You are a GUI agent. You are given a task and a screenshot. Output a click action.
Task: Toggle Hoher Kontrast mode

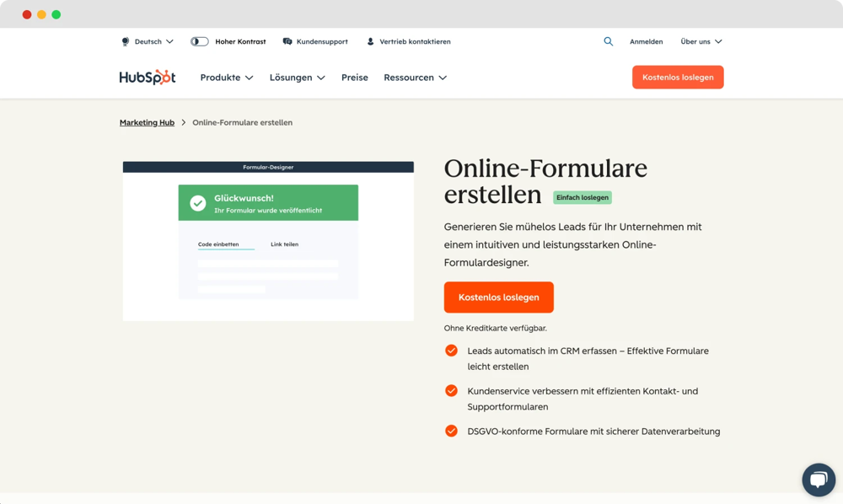(199, 40)
